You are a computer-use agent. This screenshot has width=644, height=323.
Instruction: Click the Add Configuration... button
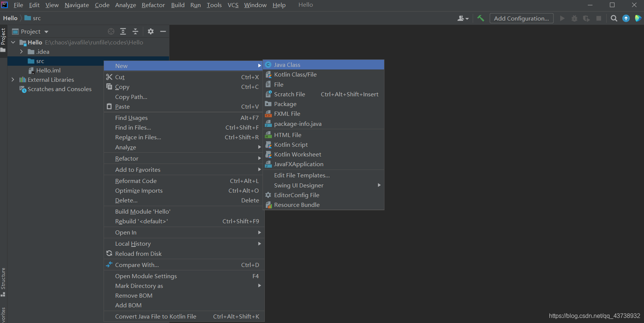point(521,18)
